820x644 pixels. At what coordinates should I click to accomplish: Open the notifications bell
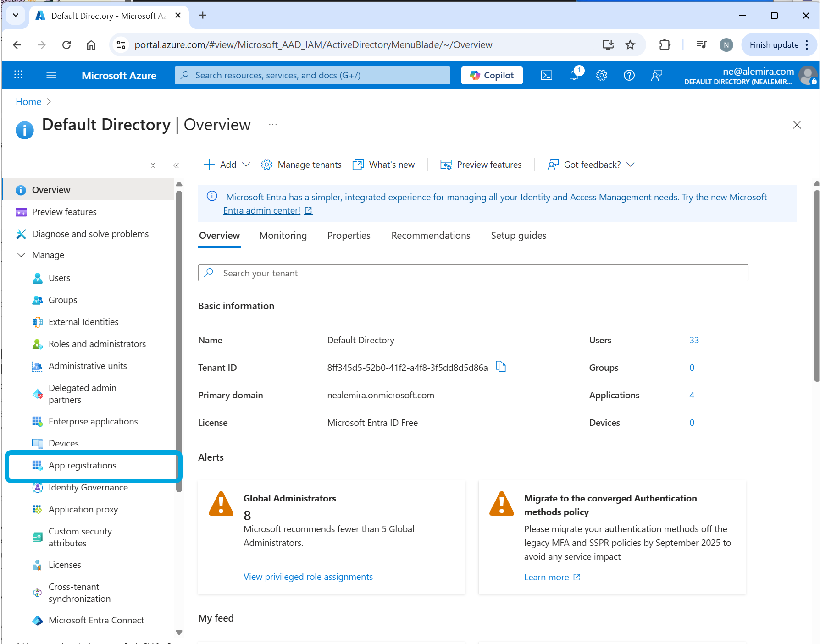coord(574,75)
